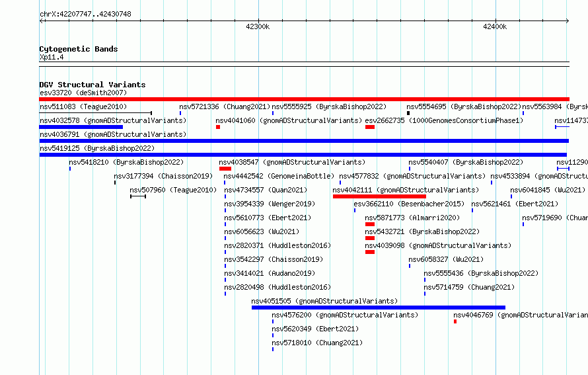Image resolution: width=588 pixels, height=375 pixels.
Task: Click esv2662735 (1000GenomesConsortiumPhase1) label
Action: point(444,120)
